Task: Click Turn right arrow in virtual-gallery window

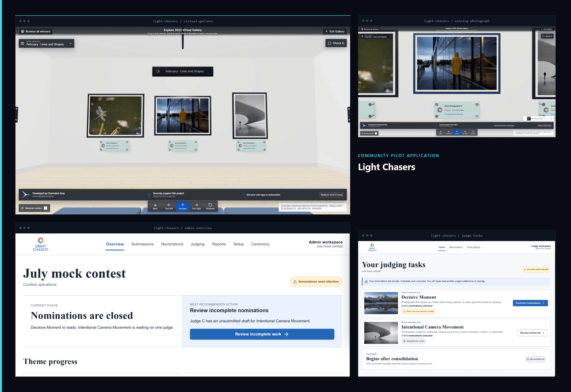Action: 196,206
